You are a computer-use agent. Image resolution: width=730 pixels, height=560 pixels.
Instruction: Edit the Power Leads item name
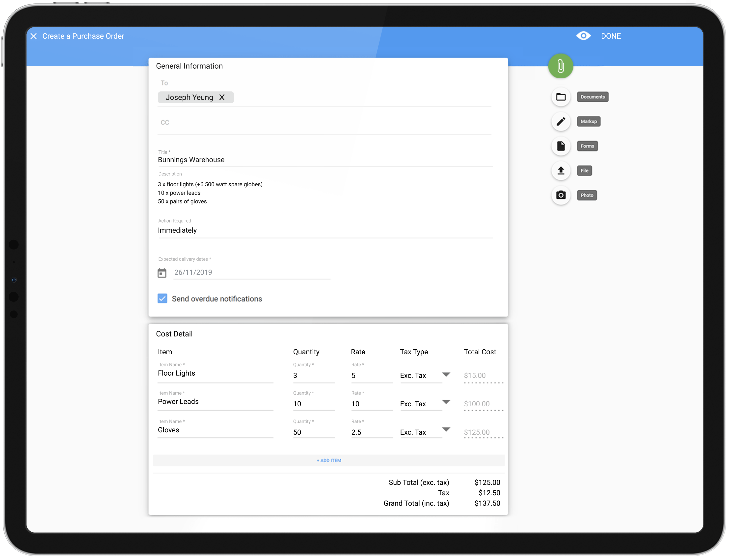point(215,402)
